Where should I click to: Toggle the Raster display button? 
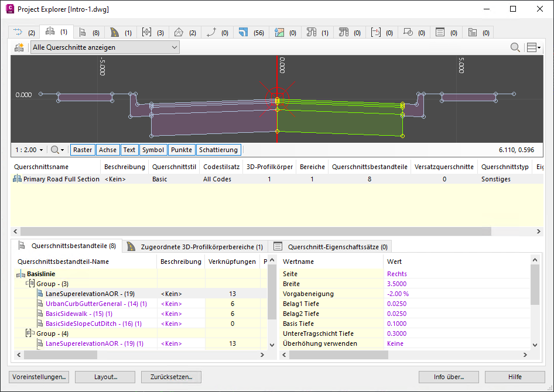(83, 150)
